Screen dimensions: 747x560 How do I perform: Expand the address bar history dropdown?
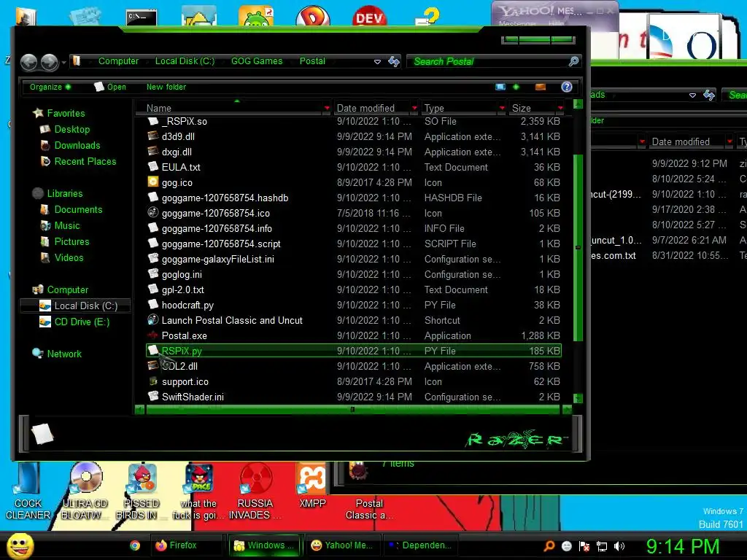[x=377, y=62]
